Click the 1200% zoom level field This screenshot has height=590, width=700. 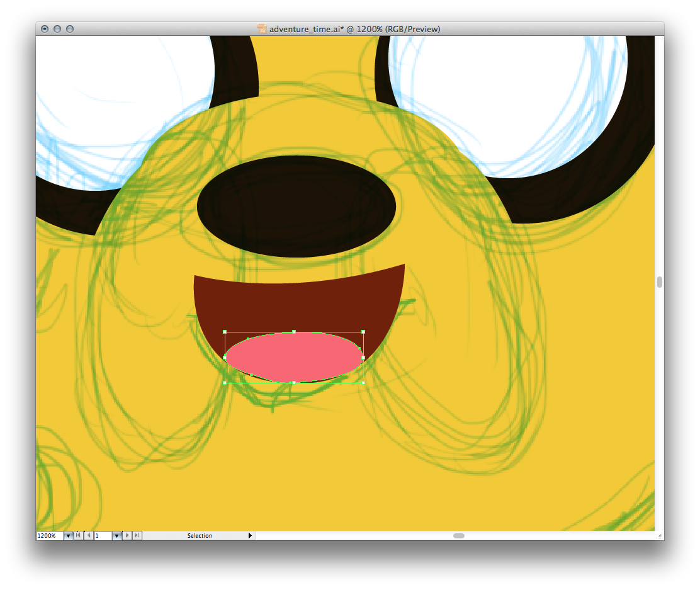[x=50, y=535]
